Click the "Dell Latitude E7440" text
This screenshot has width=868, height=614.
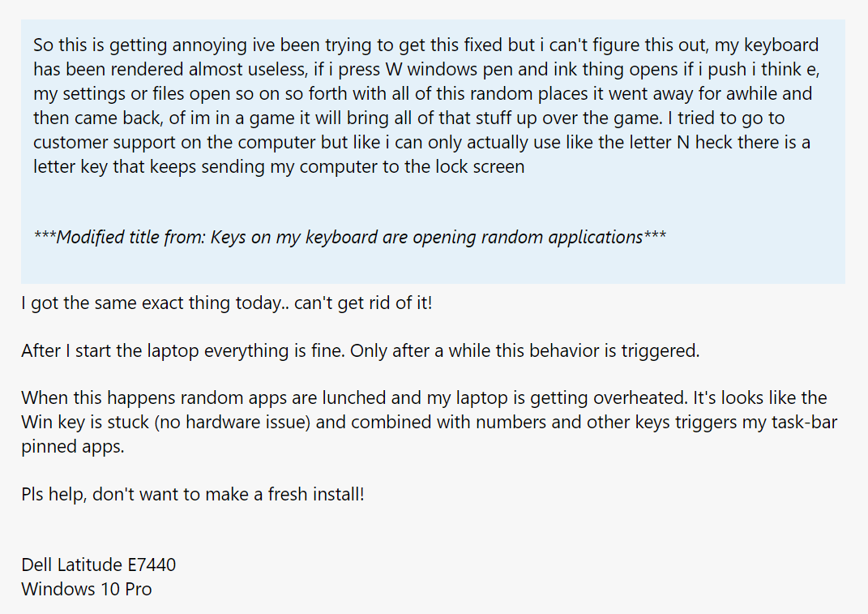coord(99,565)
